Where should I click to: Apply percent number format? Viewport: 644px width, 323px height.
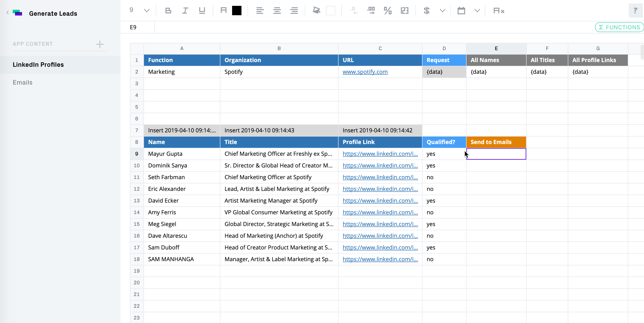[387, 11]
